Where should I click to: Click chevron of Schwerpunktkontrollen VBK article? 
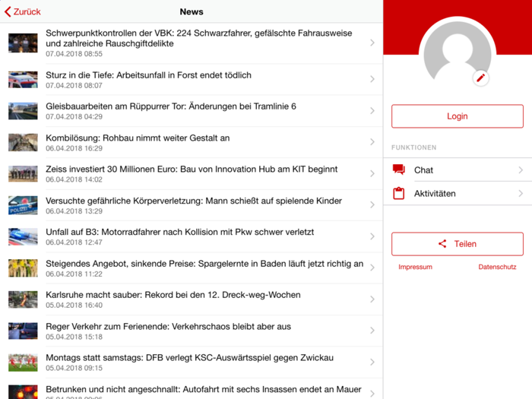tap(372, 43)
